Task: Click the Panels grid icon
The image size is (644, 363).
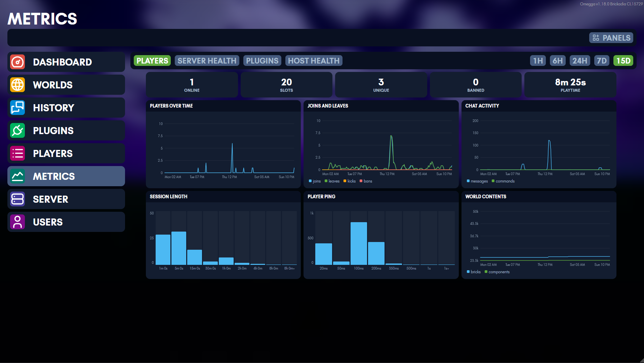Action: point(596,38)
